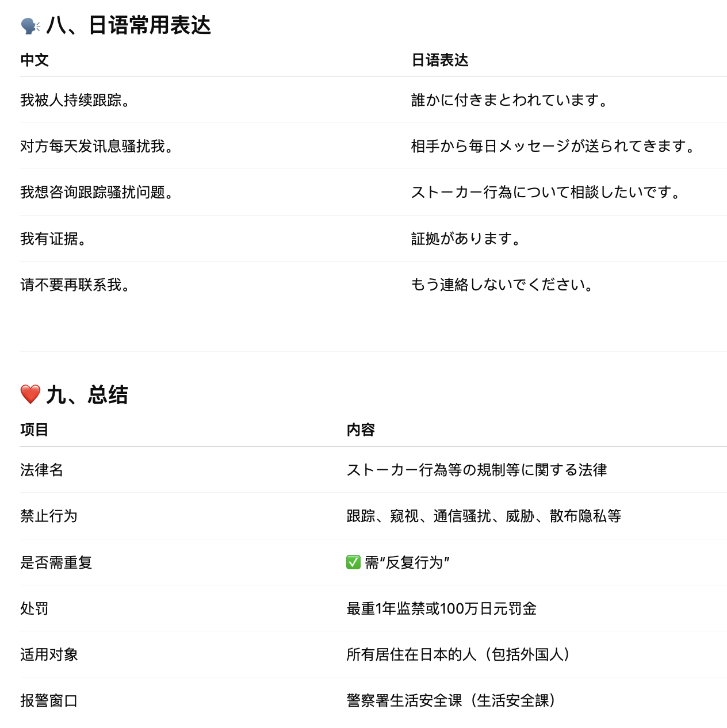Click the 八、日语常用表达 heading

pos(129,25)
